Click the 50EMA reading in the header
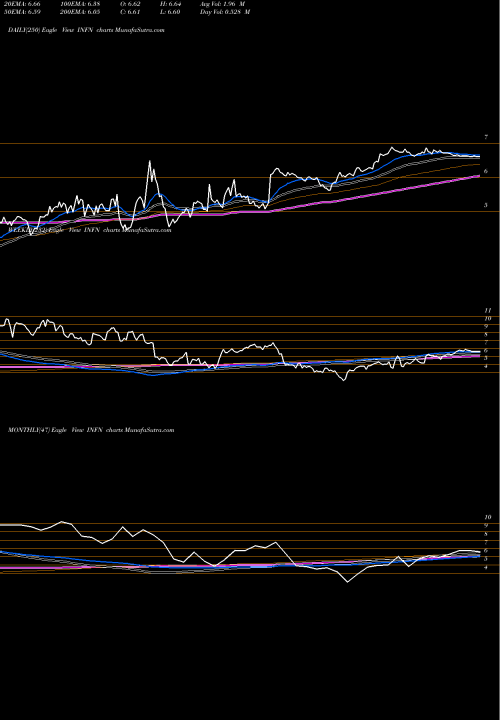The image size is (500, 720). 23,12
